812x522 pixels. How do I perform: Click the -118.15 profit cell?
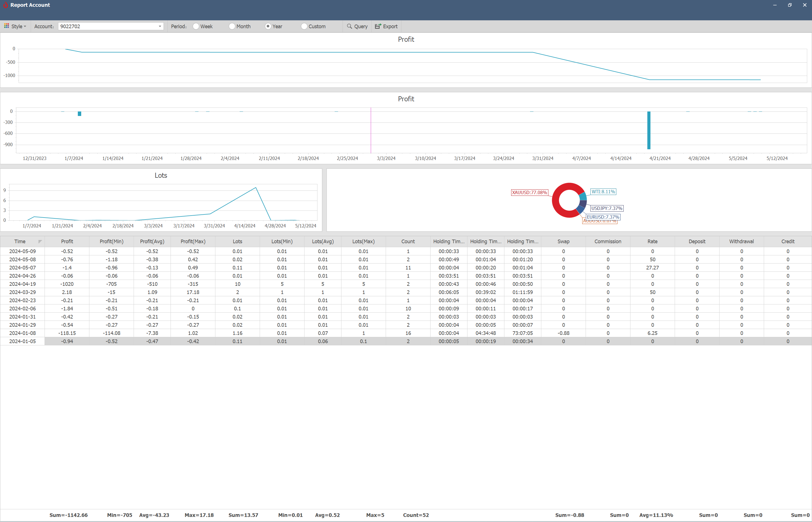(x=67, y=333)
